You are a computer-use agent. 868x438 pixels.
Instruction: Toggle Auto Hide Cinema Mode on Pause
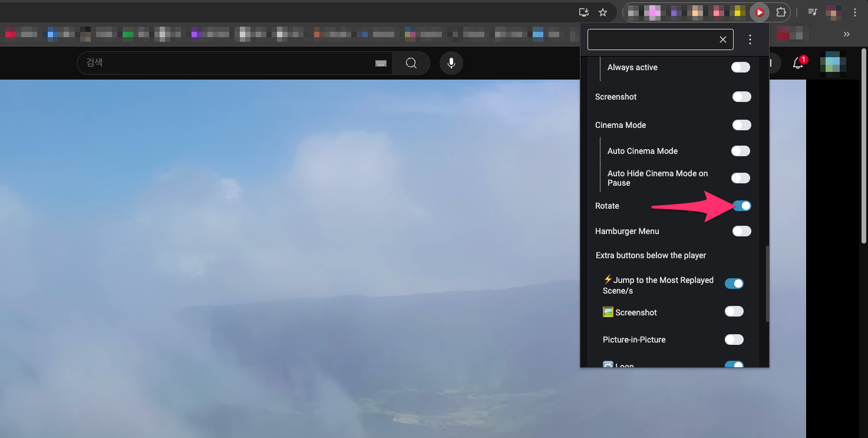tap(741, 178)
